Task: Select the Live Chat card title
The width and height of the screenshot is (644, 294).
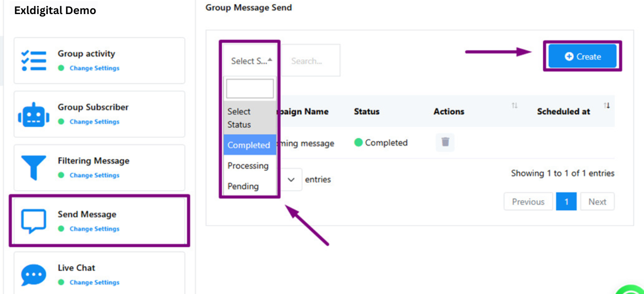Action: (x=76, y=268)
